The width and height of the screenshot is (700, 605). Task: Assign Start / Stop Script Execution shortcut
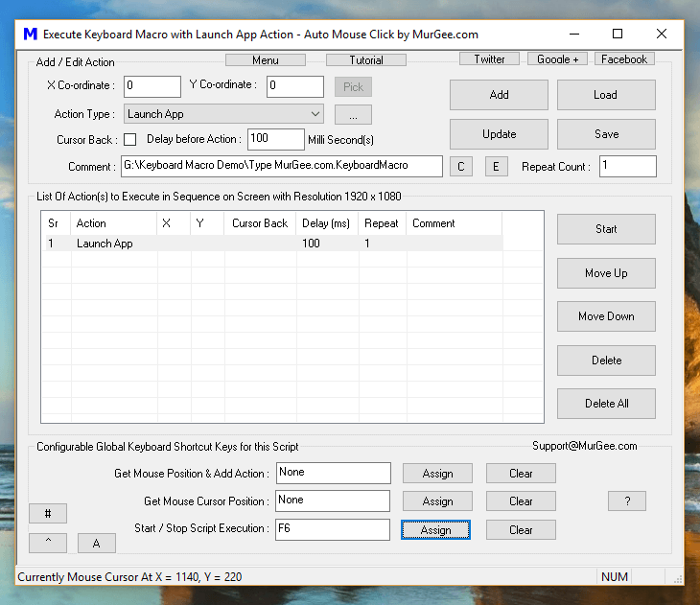pyautogui.click(x=435, y=529)
